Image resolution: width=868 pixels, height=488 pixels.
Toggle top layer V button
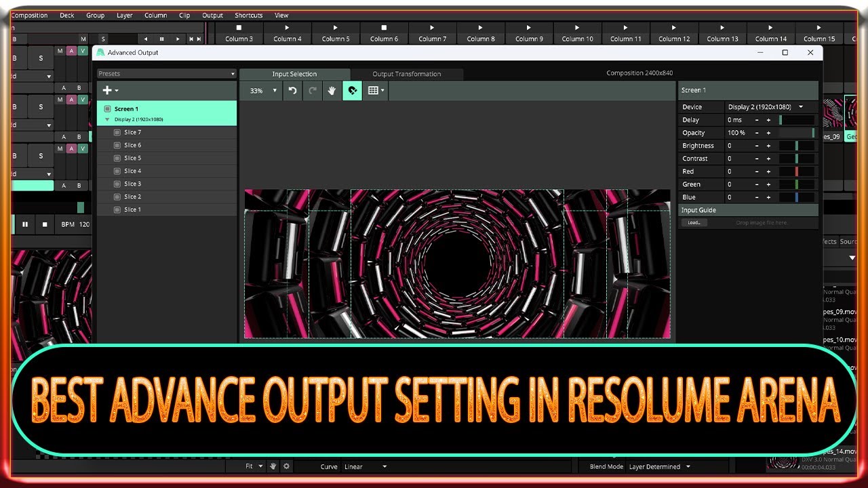coord(83,51)
